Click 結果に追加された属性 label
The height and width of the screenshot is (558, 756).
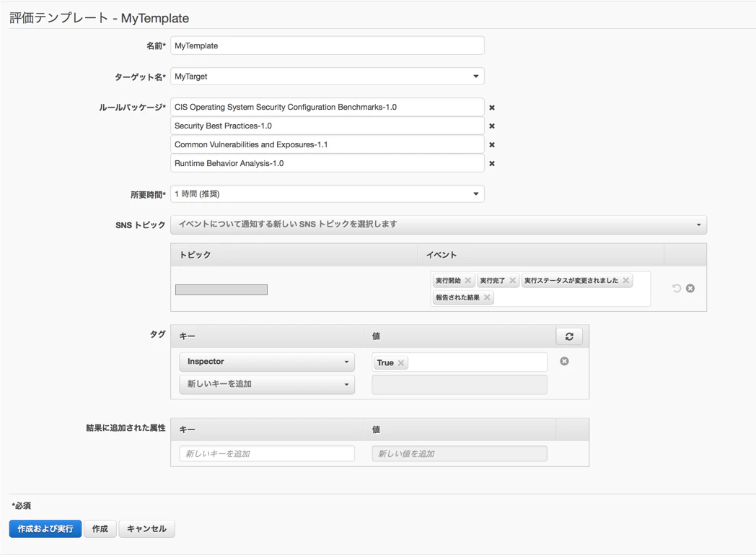[x=126, y=428]
